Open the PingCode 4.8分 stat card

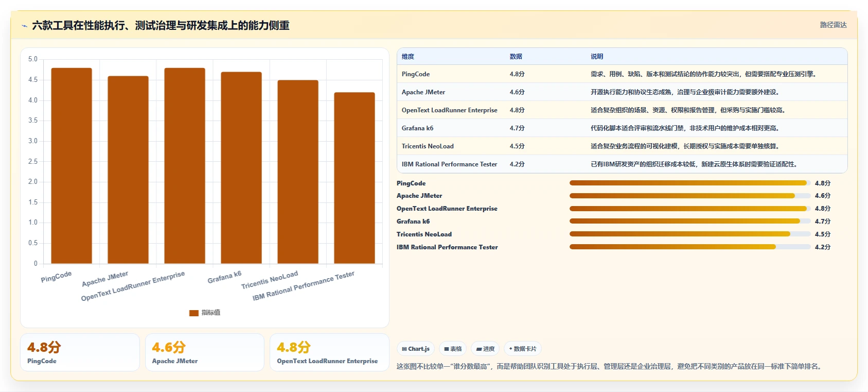click(80, 352)
